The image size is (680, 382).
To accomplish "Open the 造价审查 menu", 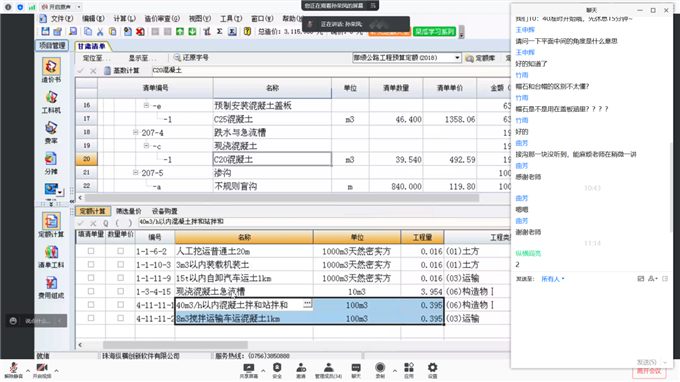I will tap(162, 19).
